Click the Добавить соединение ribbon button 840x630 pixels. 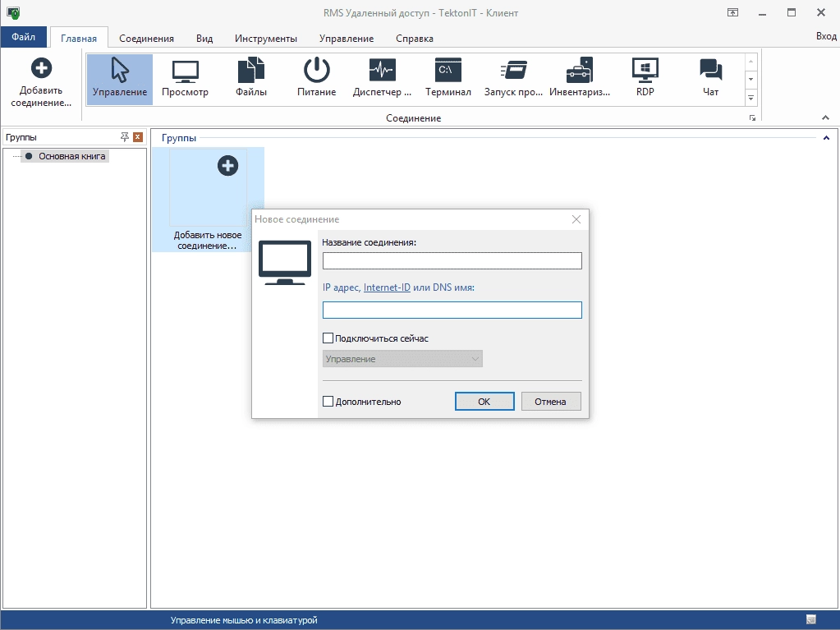coord(41,82)
